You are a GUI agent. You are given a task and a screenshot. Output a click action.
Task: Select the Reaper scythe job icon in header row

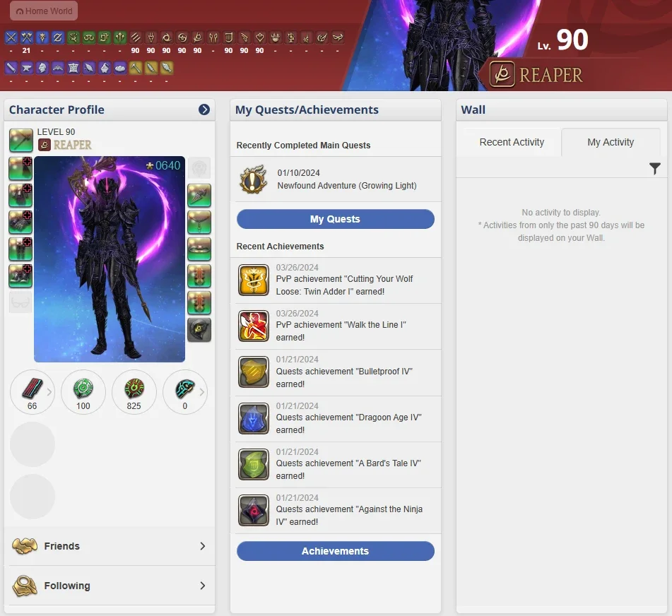pyautogui.click(x=198, y=37)
